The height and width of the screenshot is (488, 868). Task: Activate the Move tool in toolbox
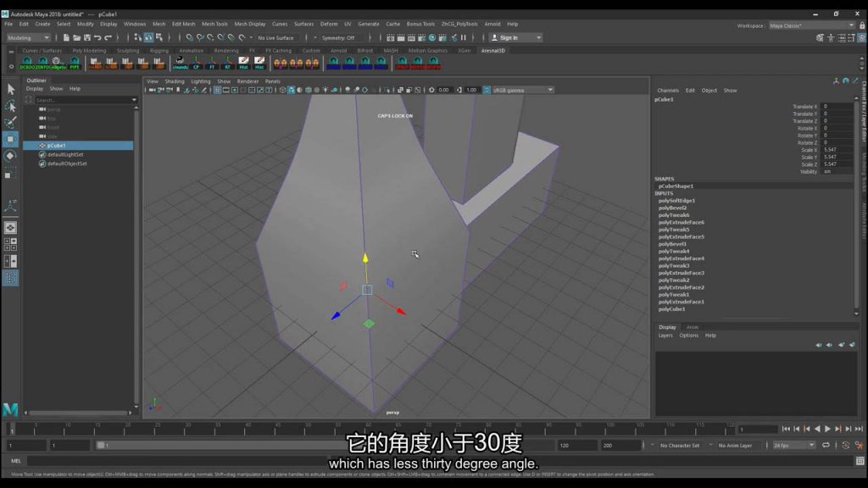click(10, 139)
